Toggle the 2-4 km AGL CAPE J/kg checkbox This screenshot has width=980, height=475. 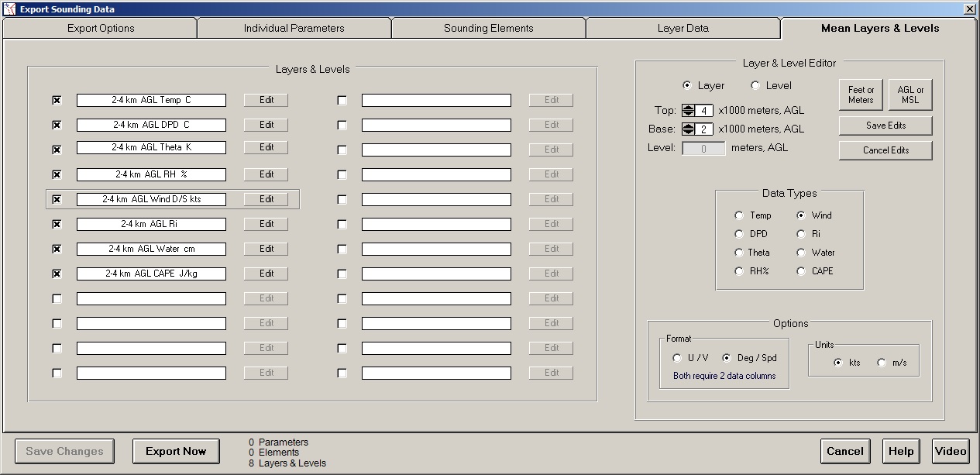click(x=57, y=274)
